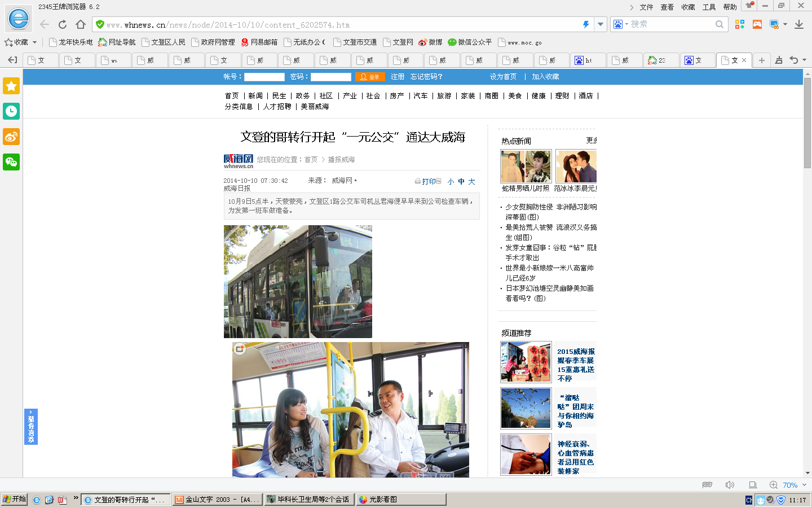Expand the address bar URL dropdown arrow
Viewport: 812px width, 508px height.
pos(601,24)
